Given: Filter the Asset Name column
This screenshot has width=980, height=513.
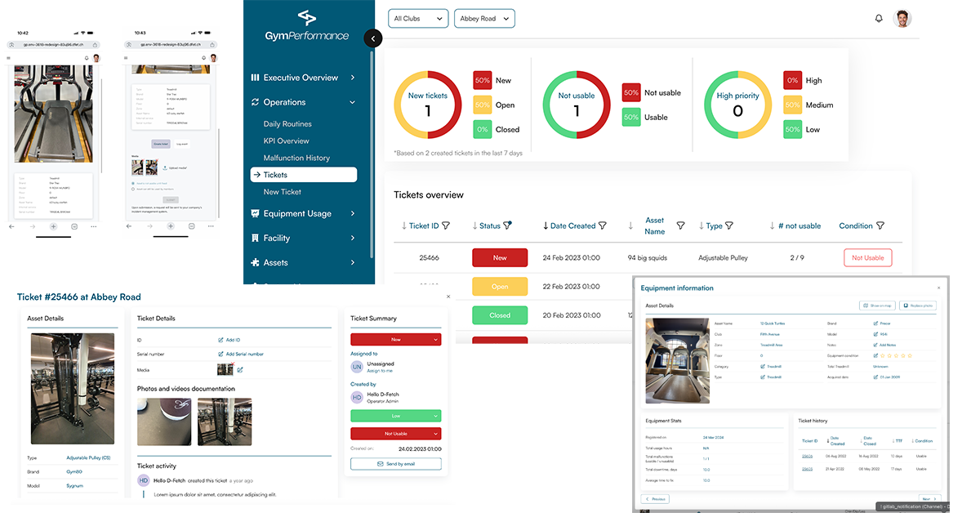Looking at the screenshot, I should click(680, 225).
